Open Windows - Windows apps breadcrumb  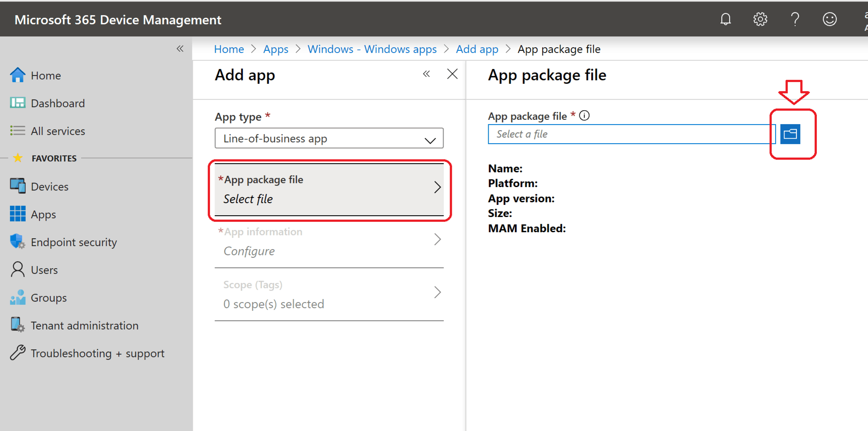pyautogui.click(x=372, y=49)
